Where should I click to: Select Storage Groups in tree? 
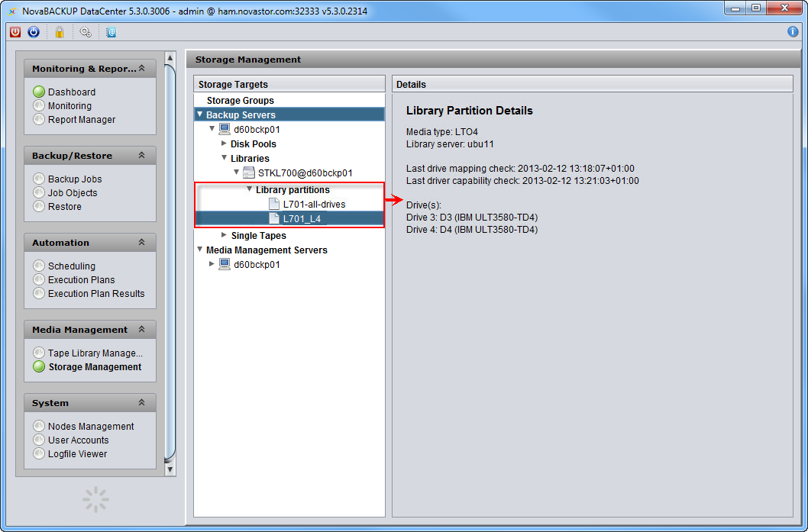click(x=240, y=101)
